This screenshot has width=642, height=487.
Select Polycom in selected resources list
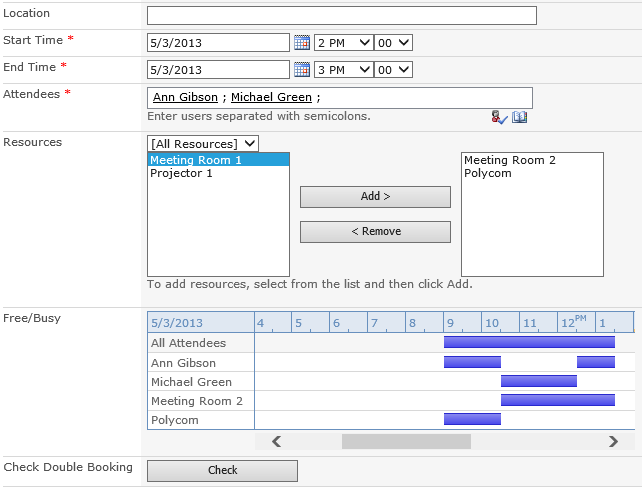tap(488, 173)
